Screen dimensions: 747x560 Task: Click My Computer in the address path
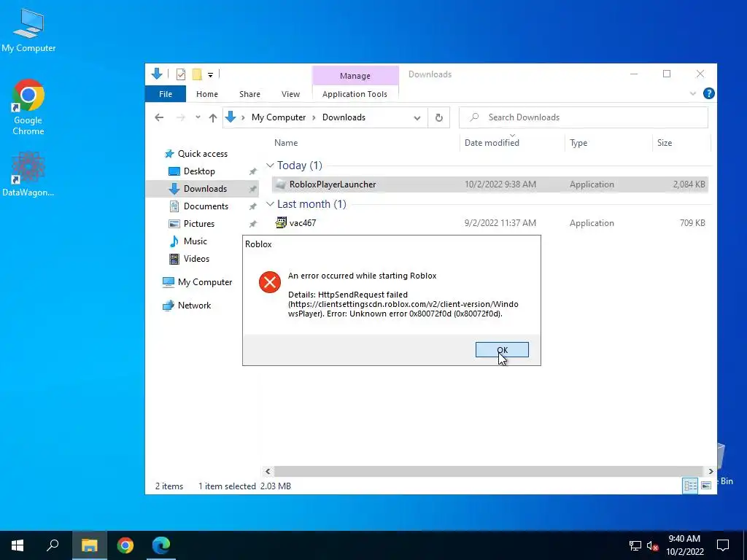(x=279, y=117)
